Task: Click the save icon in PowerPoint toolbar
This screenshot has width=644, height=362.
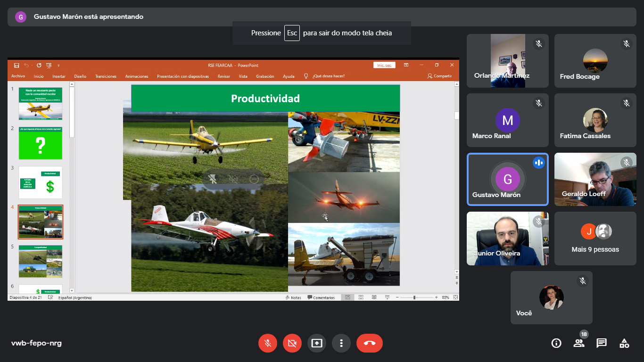Action: (x=17, y=66)
